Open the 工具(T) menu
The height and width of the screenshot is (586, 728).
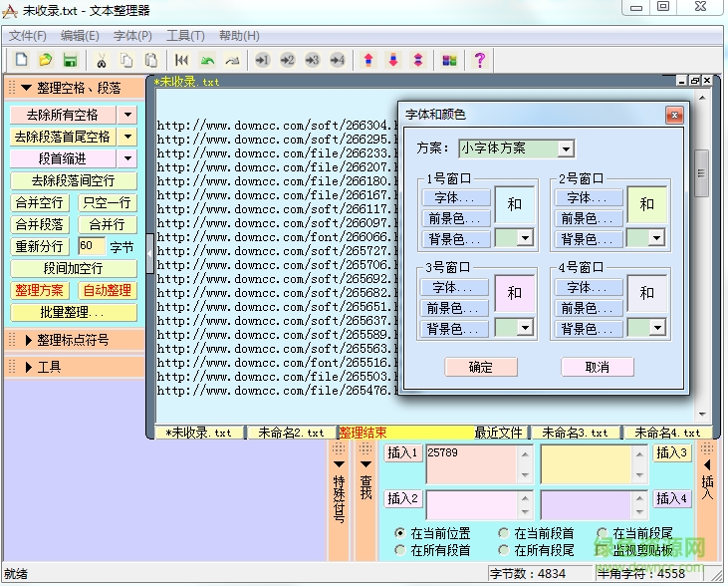[x=184, y=36]
